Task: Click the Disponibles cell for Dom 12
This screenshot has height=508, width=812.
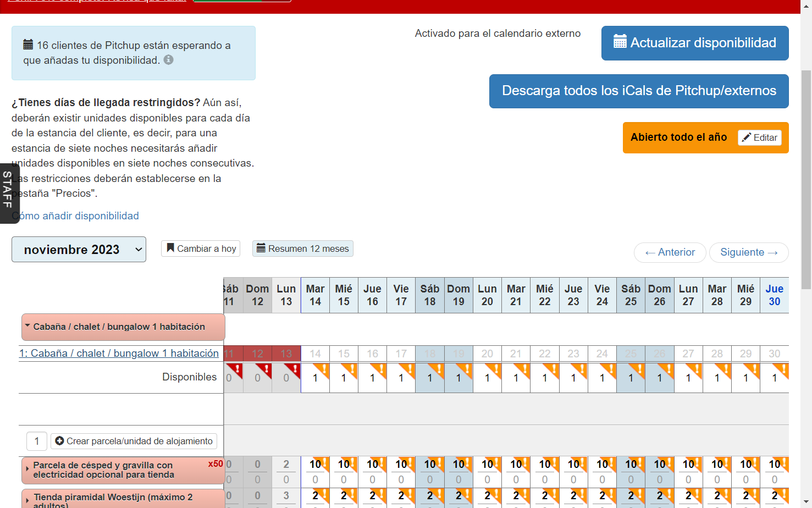Action: [x=257, y=378]
